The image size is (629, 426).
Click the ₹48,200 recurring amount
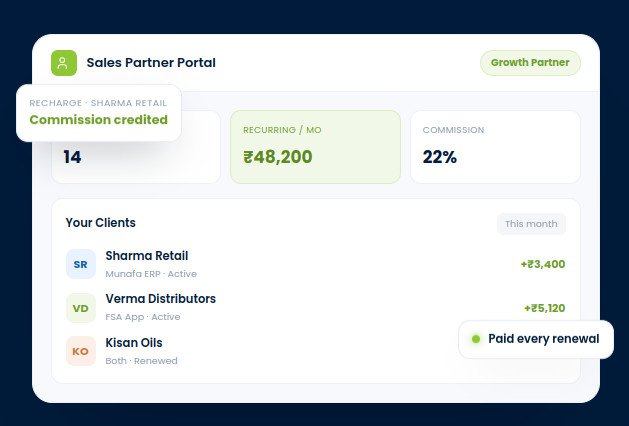pyautogui.click(x=278, y=157)
